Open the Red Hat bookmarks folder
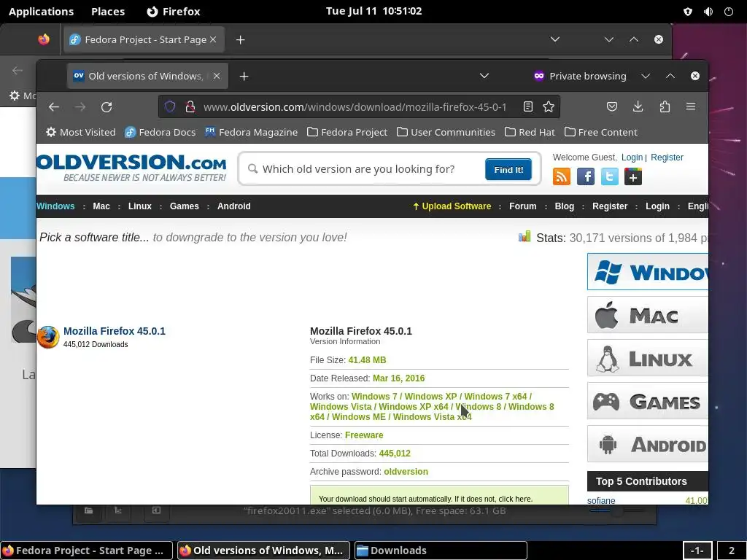Image resolution: width=747 pixels, height=560 pixels. [530, 132]
